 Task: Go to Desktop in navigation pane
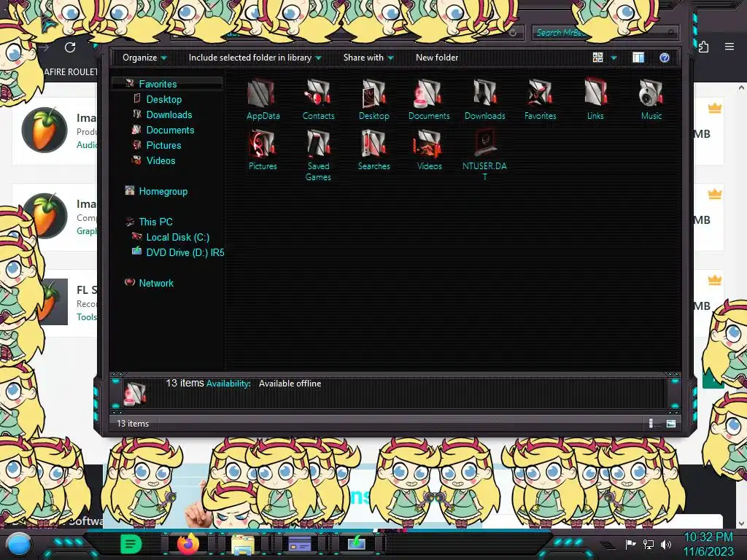coord(164,99)
